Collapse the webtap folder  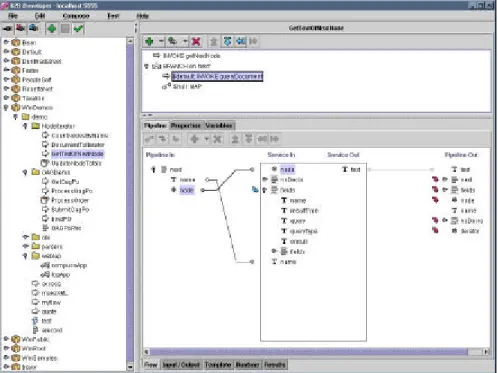25,256
